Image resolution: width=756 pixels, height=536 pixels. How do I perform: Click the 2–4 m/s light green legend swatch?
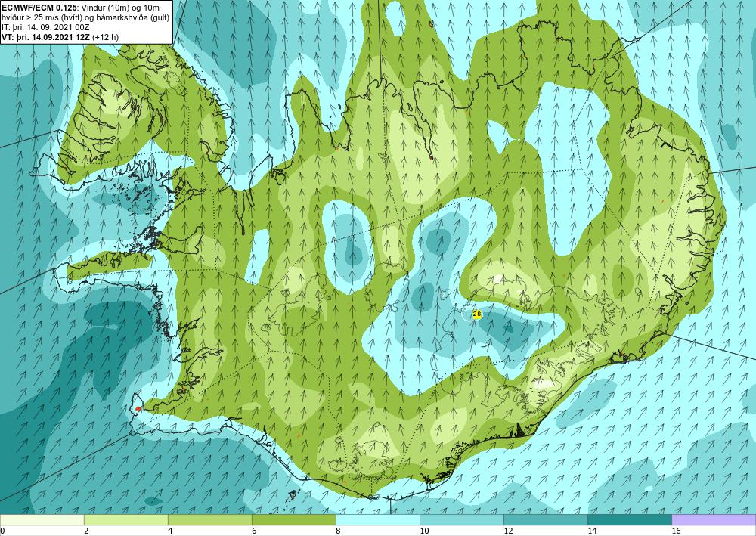[x=125, y=519]
